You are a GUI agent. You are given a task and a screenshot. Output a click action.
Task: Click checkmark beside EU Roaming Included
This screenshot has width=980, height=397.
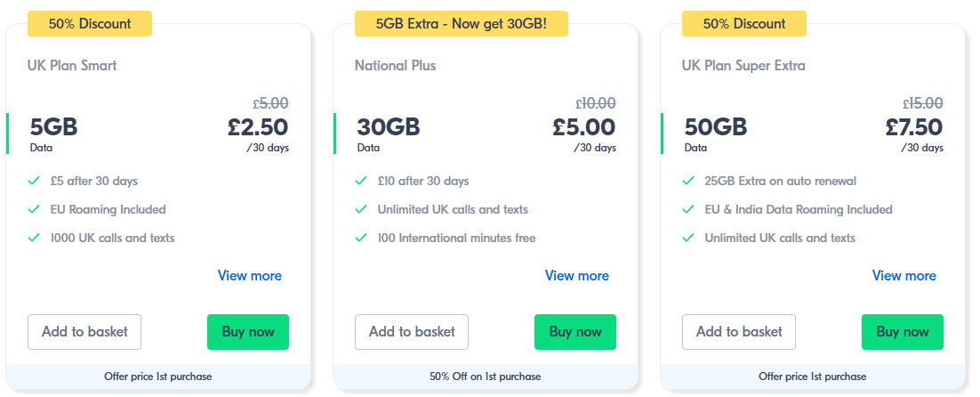coord(34,210)
